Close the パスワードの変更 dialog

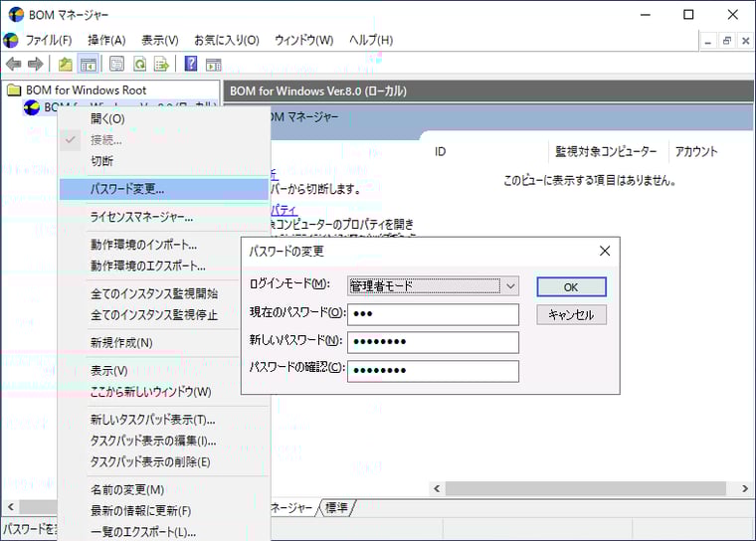point(605,251)
